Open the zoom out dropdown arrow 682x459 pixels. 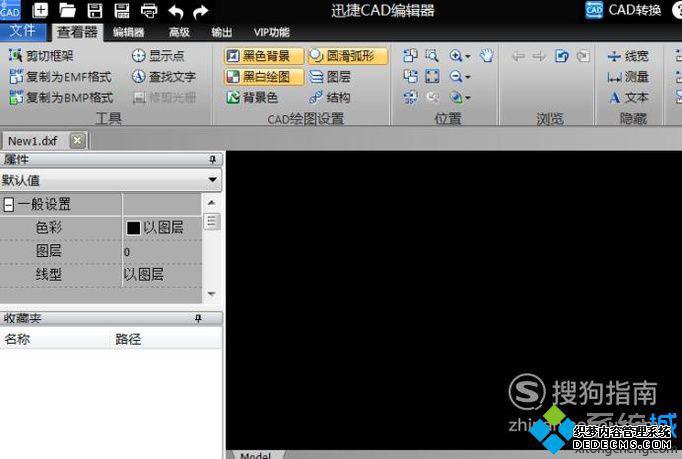click(x=468, y=77)
